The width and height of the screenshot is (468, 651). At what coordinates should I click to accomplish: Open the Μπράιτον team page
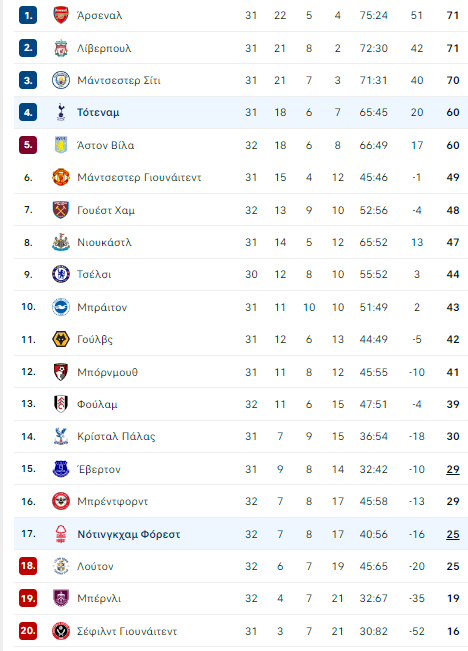point(102,308)
